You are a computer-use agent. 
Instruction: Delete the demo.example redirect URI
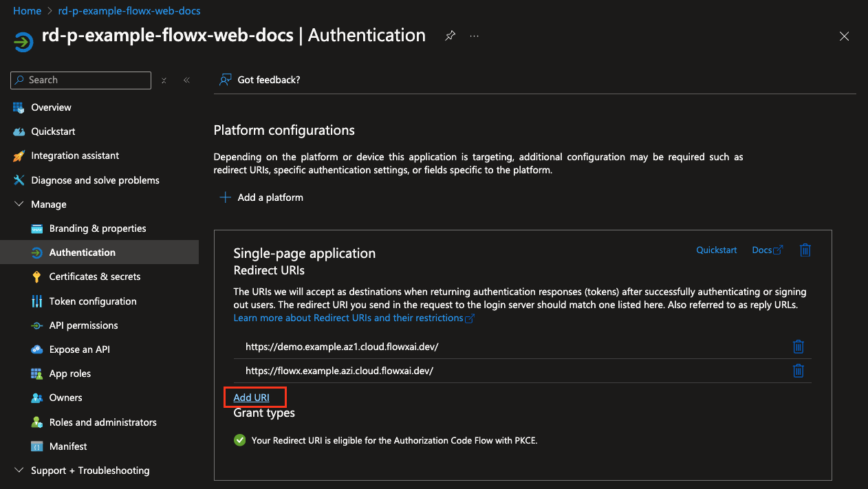(x=798, y=346)
